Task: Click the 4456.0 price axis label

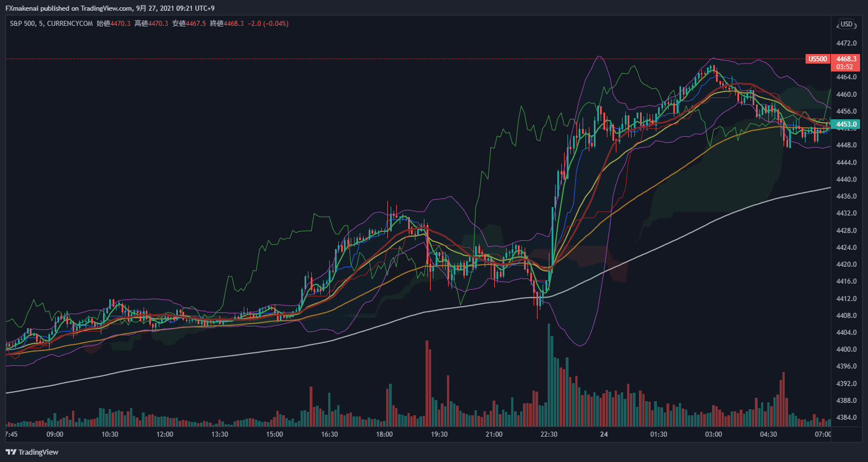Action: (847, 111)
